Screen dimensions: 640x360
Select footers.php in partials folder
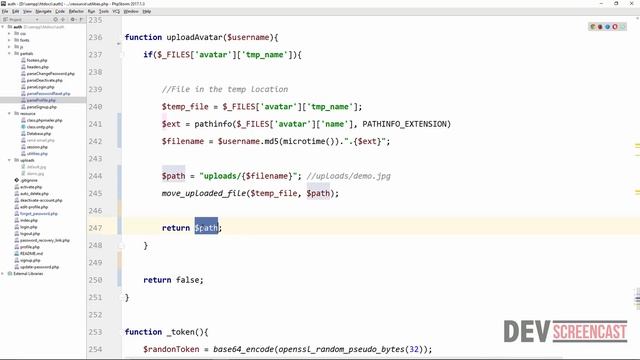pos(34,60)
